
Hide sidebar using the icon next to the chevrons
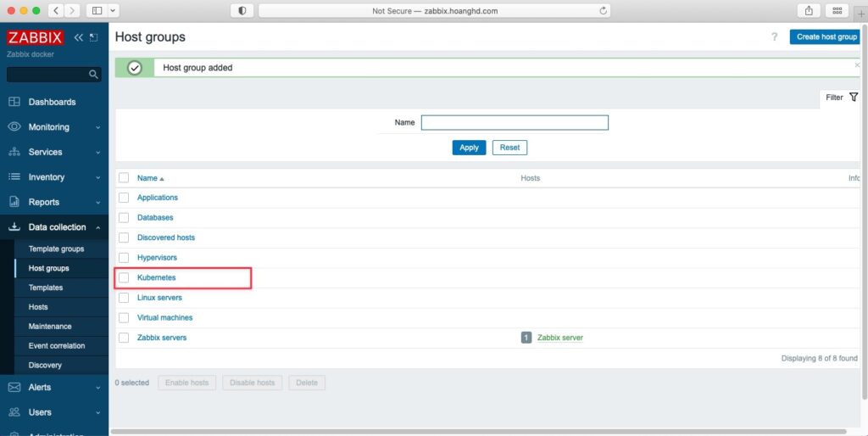click(x=93, y=37)
